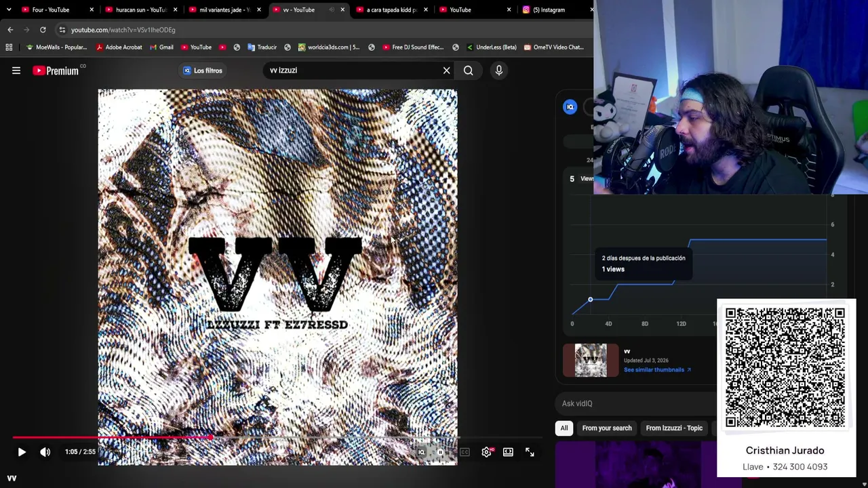Screen dimensions: 868x488
Task: Click the address bar URL
Action: click(123, 30)
